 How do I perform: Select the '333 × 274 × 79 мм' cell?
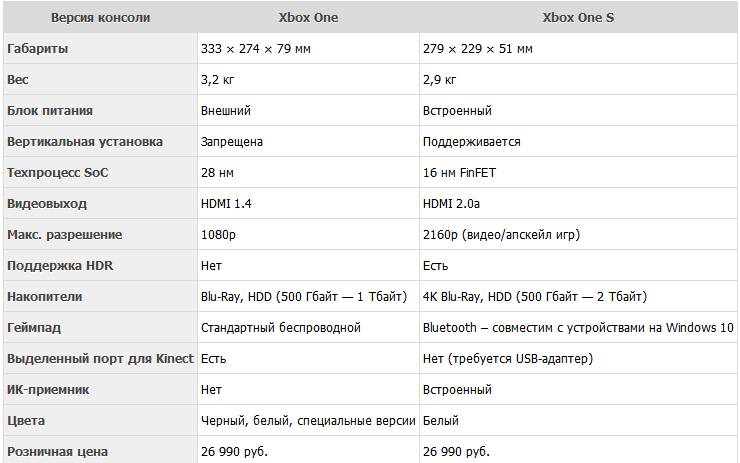tap(256, 48)
